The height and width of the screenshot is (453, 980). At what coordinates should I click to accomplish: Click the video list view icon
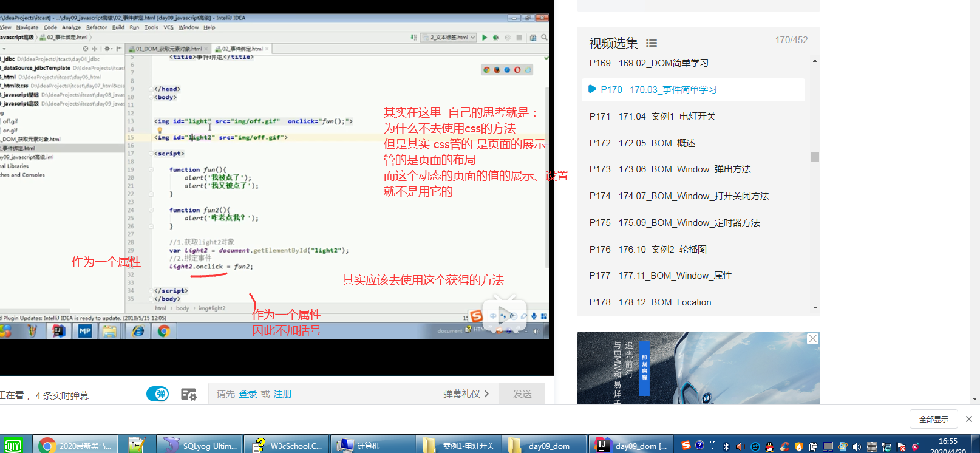652,43
